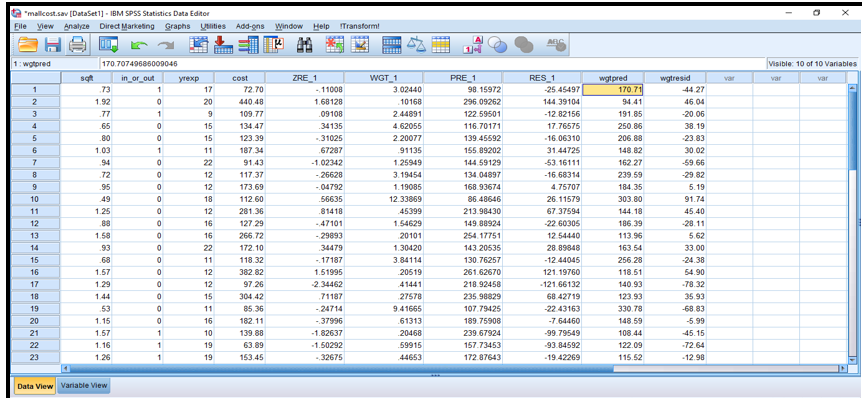Click yrexp cell value 17
This screenshot has width=862, height=398.
[188, 90]
